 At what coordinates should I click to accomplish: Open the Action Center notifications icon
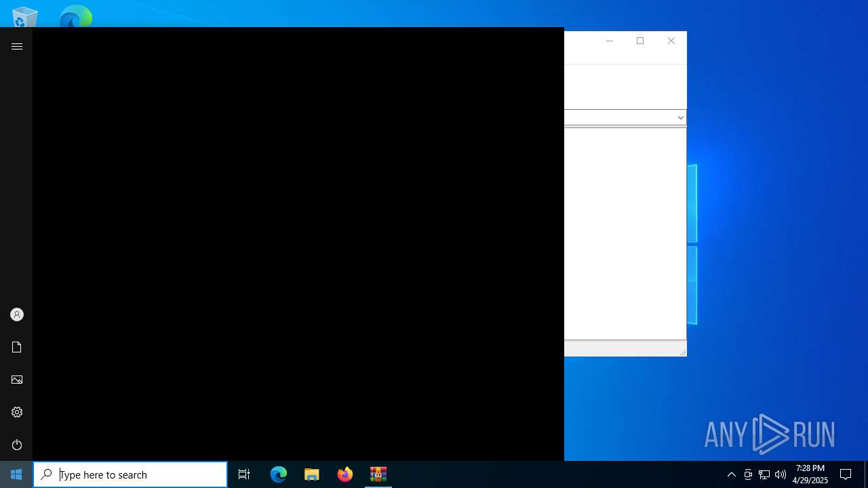click(846, 474)
